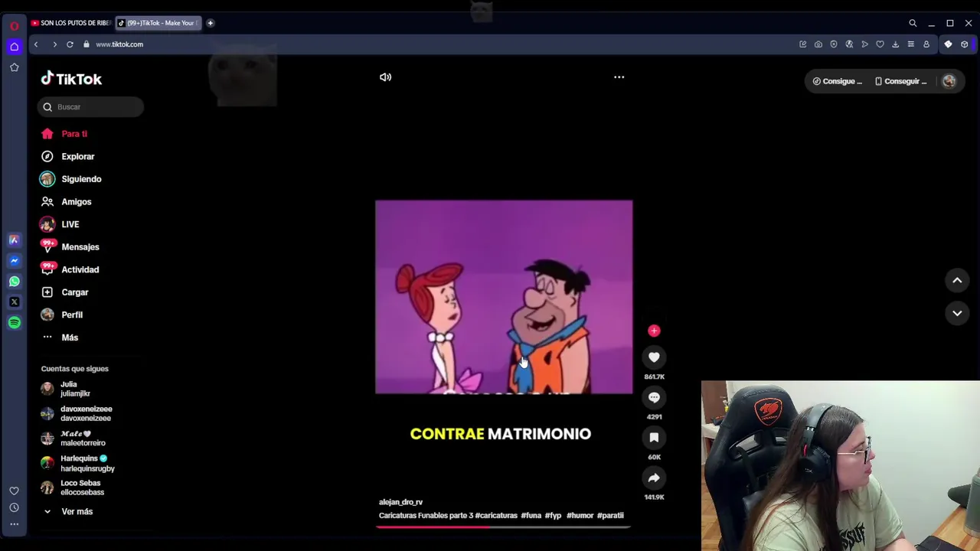Click the Flintstones video to pause
The height and width of the screenshot is (551, 980).
point(504,297)
